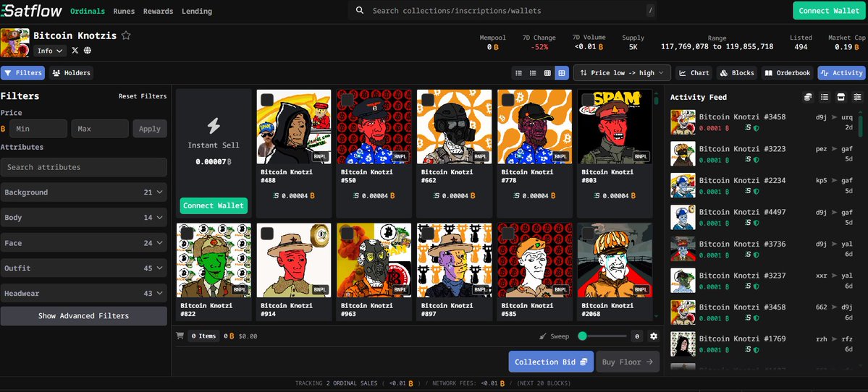868x392 pixels.
Task: Click the Sweep slider handle
Action: pyautogui.click(x=582, y=336)
